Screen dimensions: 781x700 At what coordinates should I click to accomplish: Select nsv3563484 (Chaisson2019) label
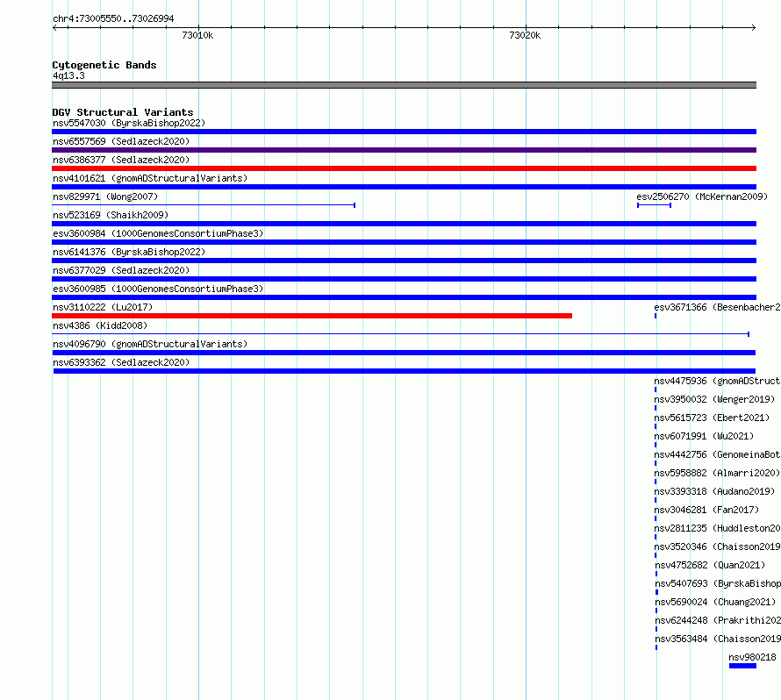point(718,639)
